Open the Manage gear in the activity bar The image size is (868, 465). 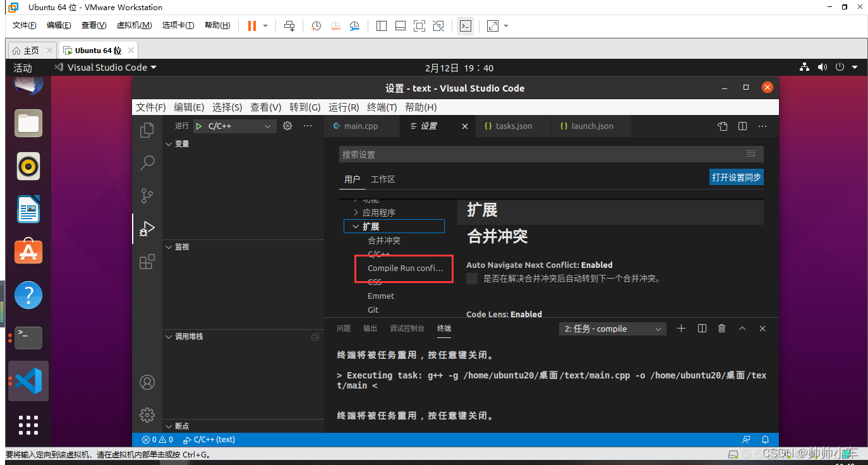pos(147,415)
